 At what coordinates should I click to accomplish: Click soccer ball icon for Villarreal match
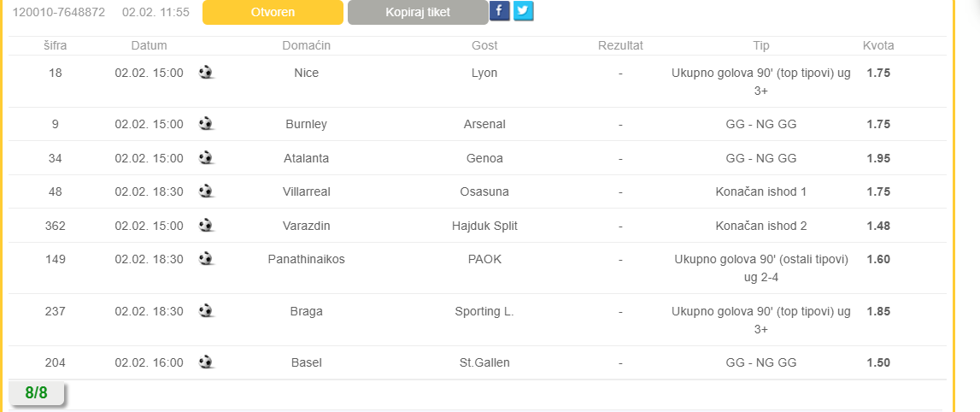[x=206, y=191]
